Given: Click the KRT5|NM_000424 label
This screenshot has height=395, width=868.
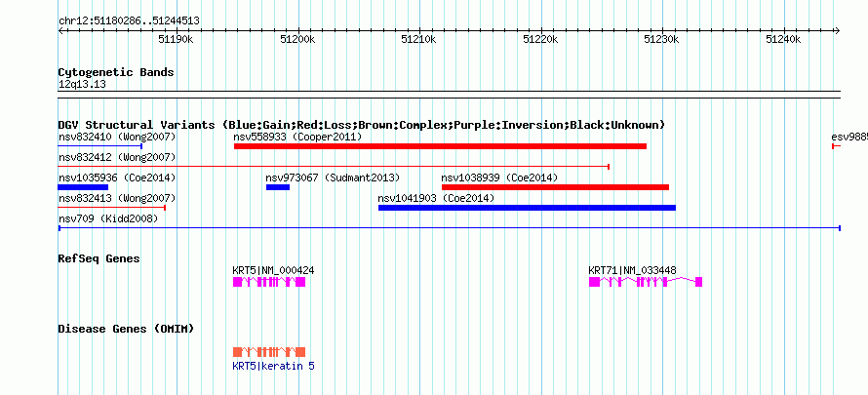Looking at the screenshot, I should pos(273,270).
